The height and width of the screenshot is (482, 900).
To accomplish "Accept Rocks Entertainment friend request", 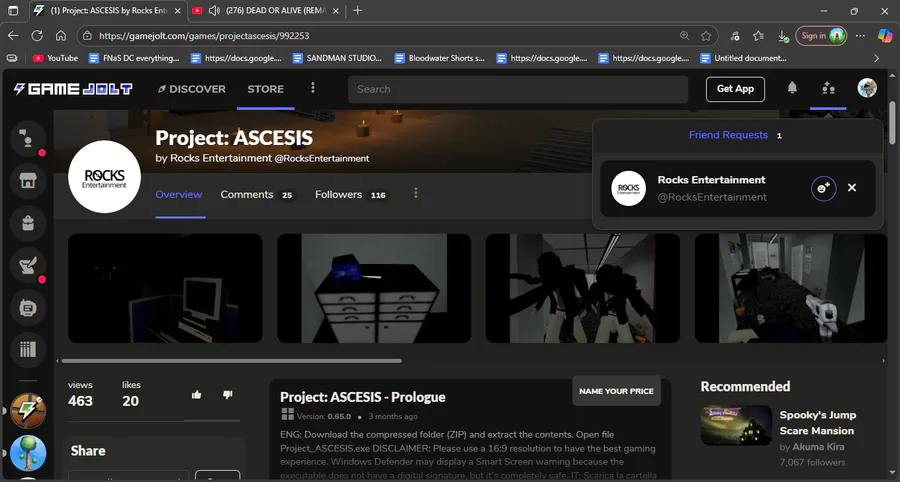I will tap(824, 188).
